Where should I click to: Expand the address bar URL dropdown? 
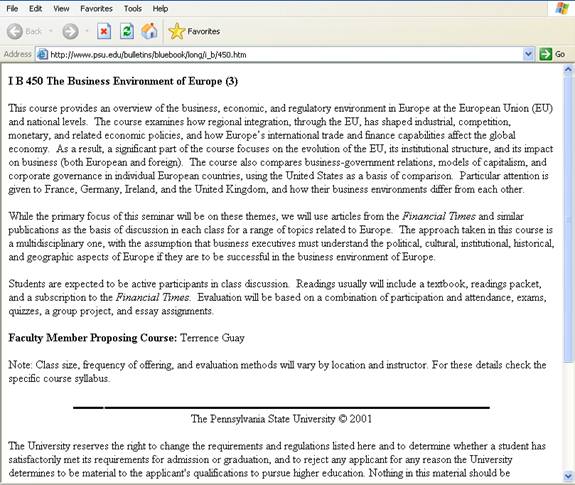(x=528, y=54)
